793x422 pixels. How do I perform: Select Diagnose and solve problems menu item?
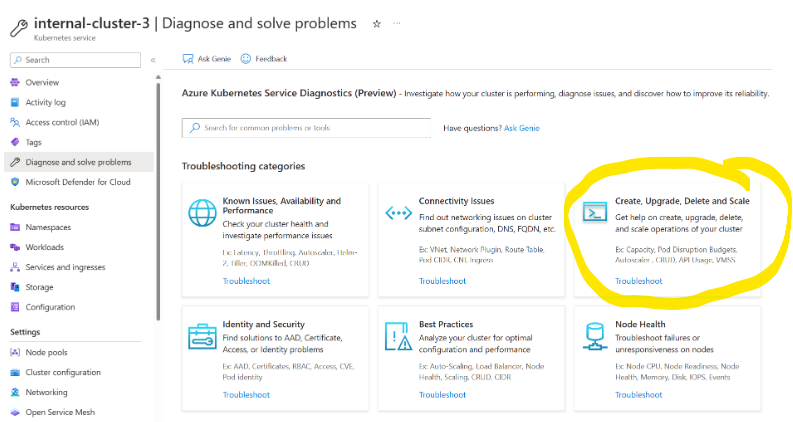[x=78, y=162]
